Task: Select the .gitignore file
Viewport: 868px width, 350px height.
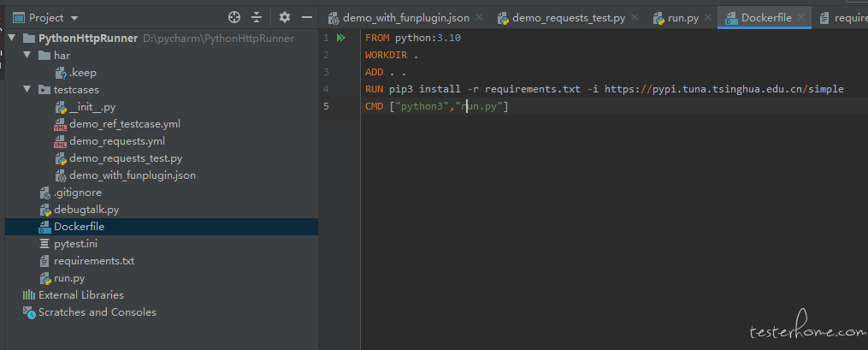Action: 78,193
